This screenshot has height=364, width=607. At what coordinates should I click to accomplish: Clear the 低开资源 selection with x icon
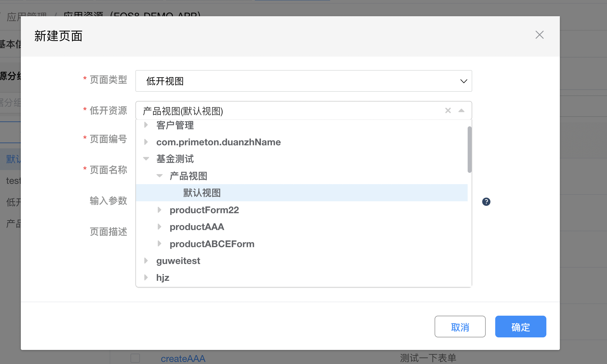[x=448, y=110]
